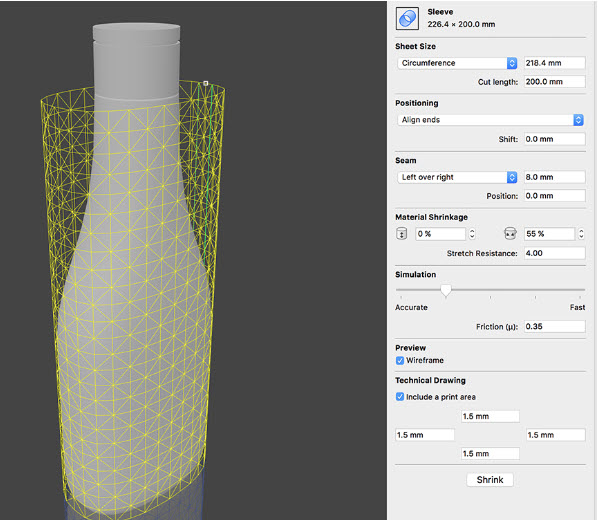The image size is (598, 520).
Task: Open the Left over right seam dropdown
Action: (457, 177)
